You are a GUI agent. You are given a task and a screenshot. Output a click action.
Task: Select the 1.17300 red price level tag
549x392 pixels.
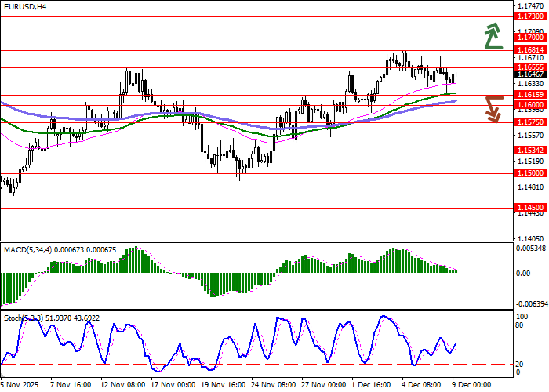(x=530, y=16)
